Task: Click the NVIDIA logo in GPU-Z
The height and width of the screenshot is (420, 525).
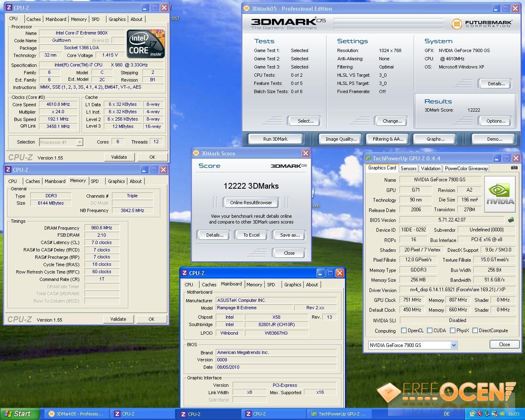Action: (500, 194)
